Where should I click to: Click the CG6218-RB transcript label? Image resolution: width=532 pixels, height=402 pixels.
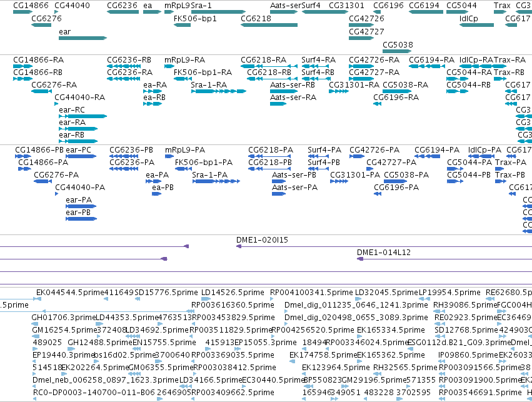tap(269, 73)
